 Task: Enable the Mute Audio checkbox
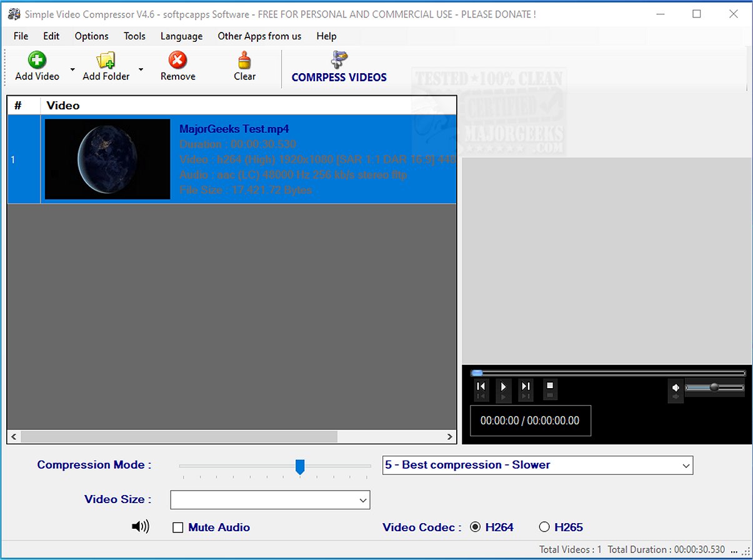[x=178, y=527]
